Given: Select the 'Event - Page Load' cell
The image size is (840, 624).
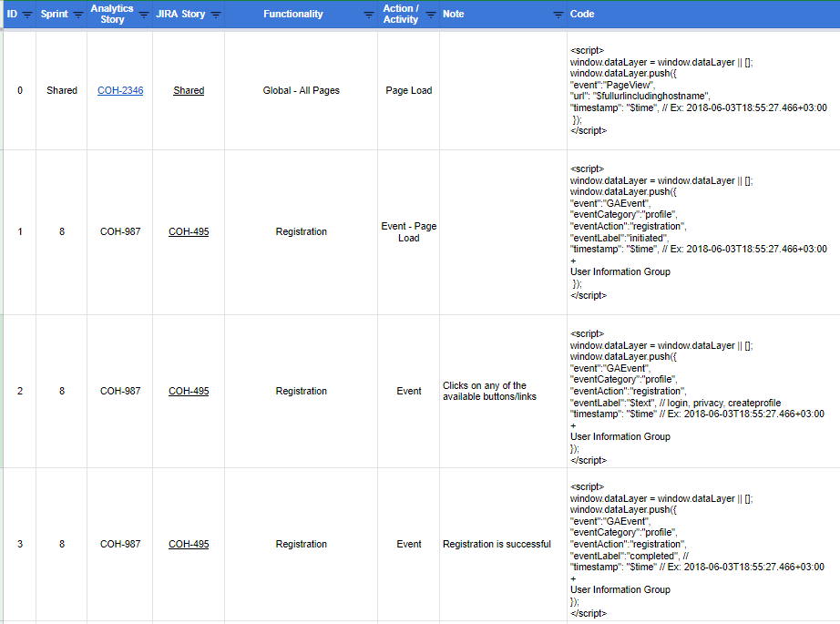Looking at the screenshot, I should click(409, 232).
